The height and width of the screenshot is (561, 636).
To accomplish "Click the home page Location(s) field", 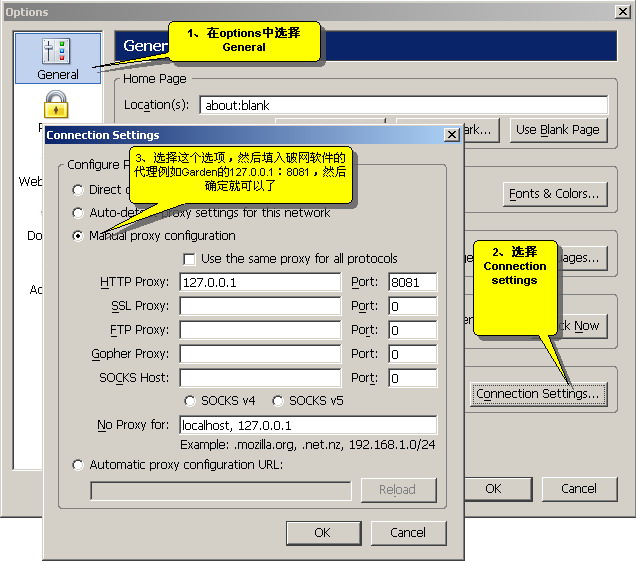I will tap(404, 105).
